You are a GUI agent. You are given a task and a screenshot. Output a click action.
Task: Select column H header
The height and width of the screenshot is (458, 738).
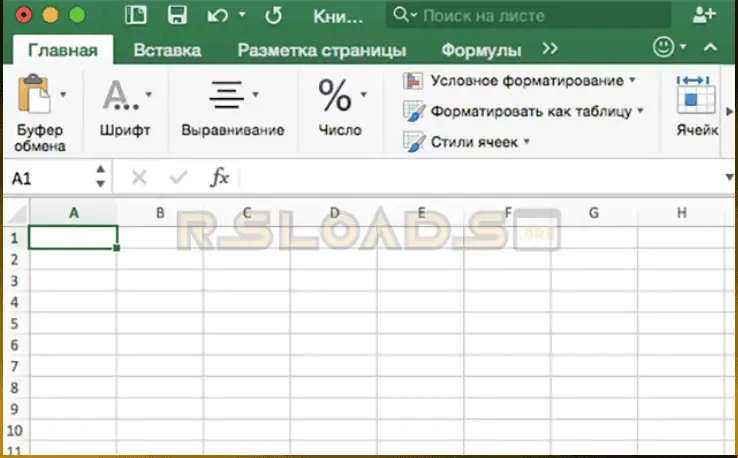coord(681,213)
